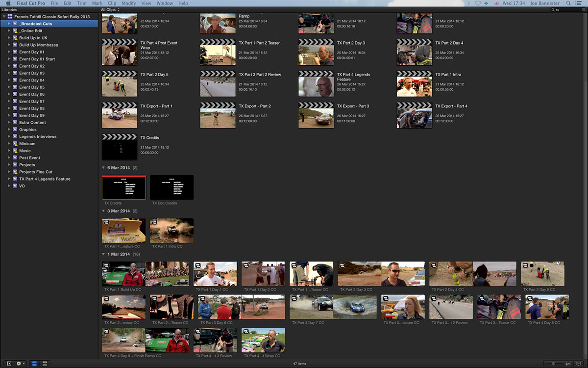Toggle the Libraries sidebar visibility button
588x368 pixels.
(x=9, y=364)
